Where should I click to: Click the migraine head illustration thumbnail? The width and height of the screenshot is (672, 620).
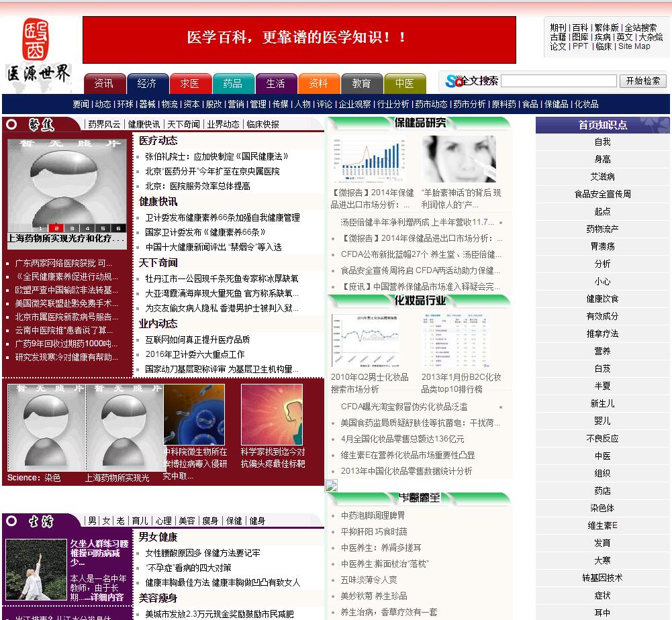[x=272, y=414]
